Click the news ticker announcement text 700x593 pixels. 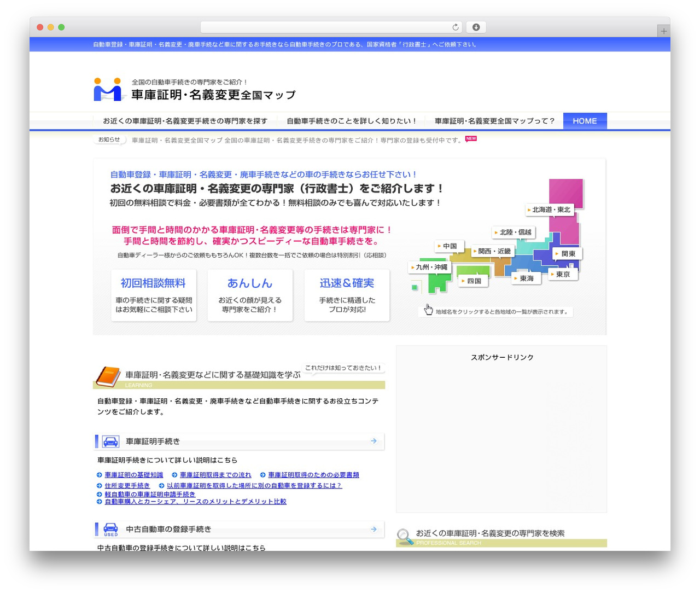click(x=297, y=141)
